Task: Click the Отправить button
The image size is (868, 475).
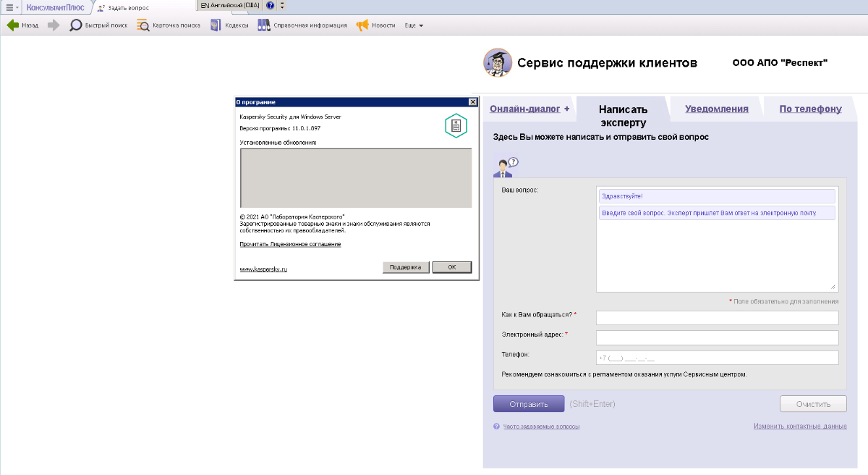Action: pyautogui.click(x=529, y=403)
